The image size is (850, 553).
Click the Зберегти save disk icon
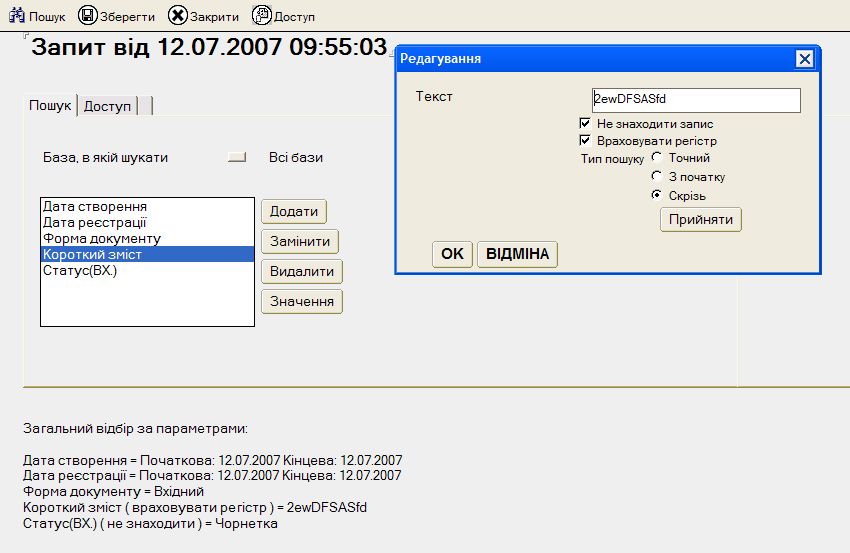tap(87, 16)
